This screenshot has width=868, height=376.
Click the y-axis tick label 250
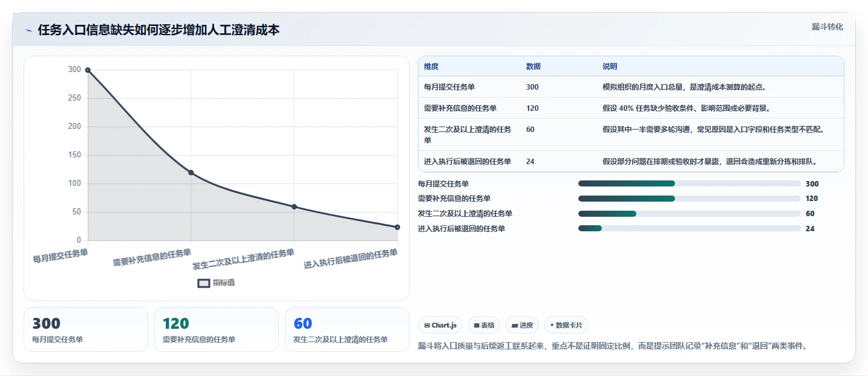(74, 98)
